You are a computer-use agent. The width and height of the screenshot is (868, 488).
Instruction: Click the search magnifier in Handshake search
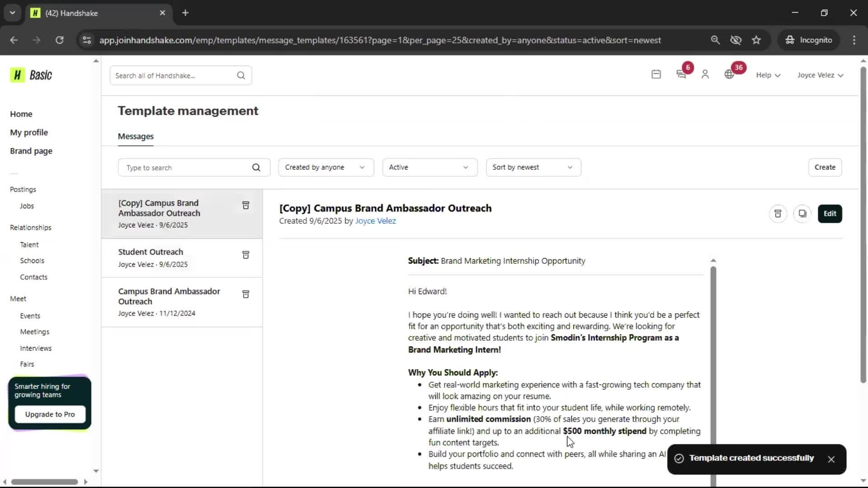point(241,75)
